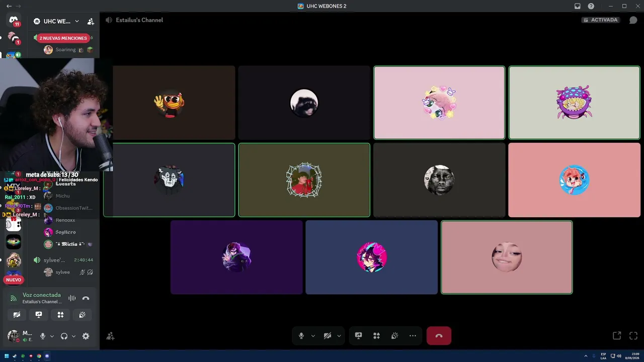The image size is (644, 362).
Task: Focus the olive-background speaking participant tile
Action: (x=304, y=180)
